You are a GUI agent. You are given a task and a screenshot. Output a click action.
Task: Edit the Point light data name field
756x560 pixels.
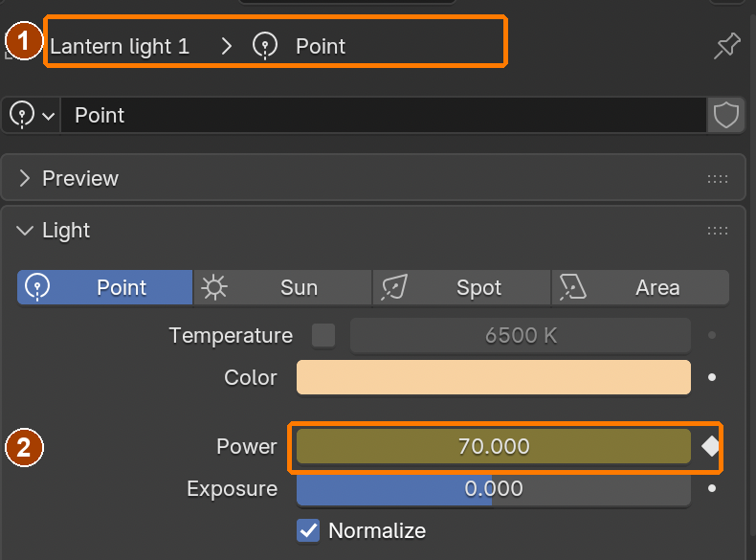pyautogui.click(x=384, y=115)
